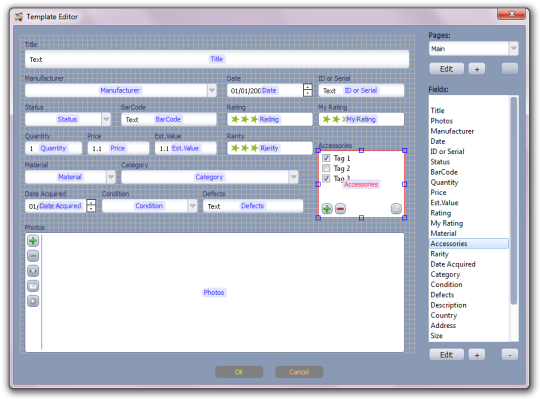Click the Template Editor title icon
The width and height of the screenshot is (540, 399).
coord(19,16)
